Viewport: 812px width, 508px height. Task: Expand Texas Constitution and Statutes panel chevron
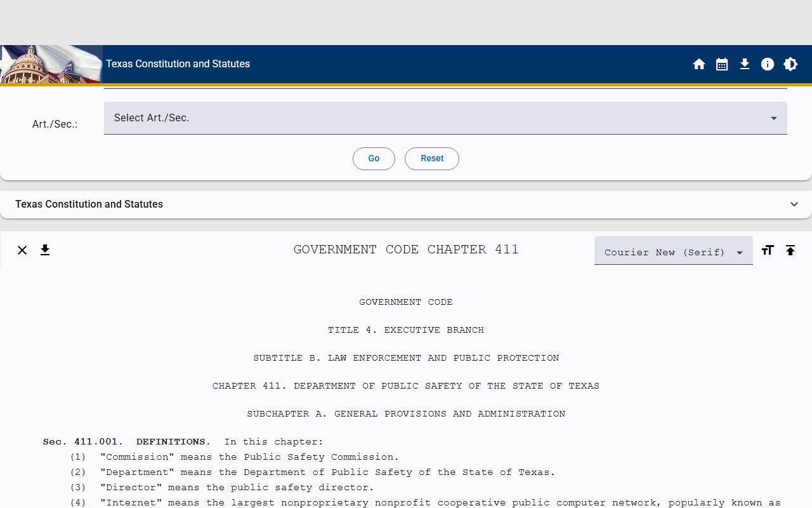794,204
